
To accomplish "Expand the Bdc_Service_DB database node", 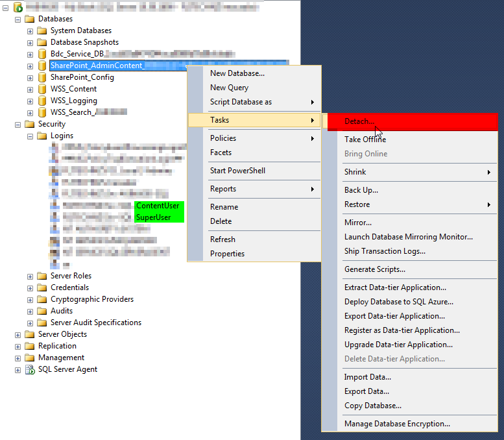I will (x=30, y=55).
